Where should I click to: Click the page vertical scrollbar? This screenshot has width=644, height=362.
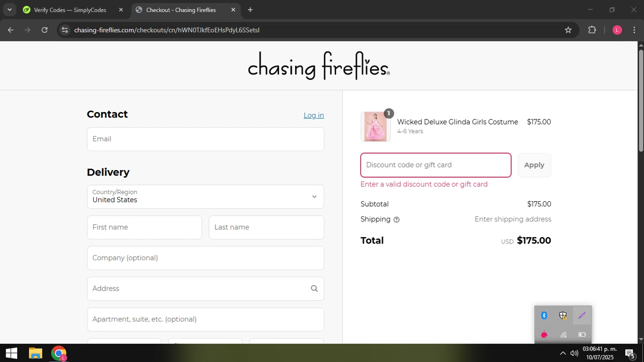[641, 101]
